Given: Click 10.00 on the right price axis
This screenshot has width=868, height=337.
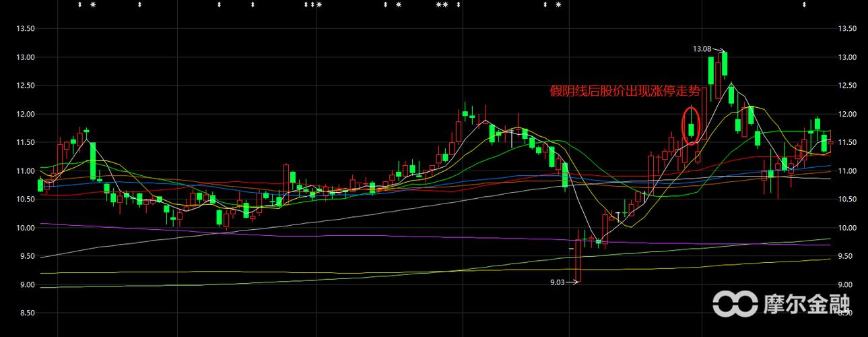Looking at the screenshot, I should (x=847, y=228).
